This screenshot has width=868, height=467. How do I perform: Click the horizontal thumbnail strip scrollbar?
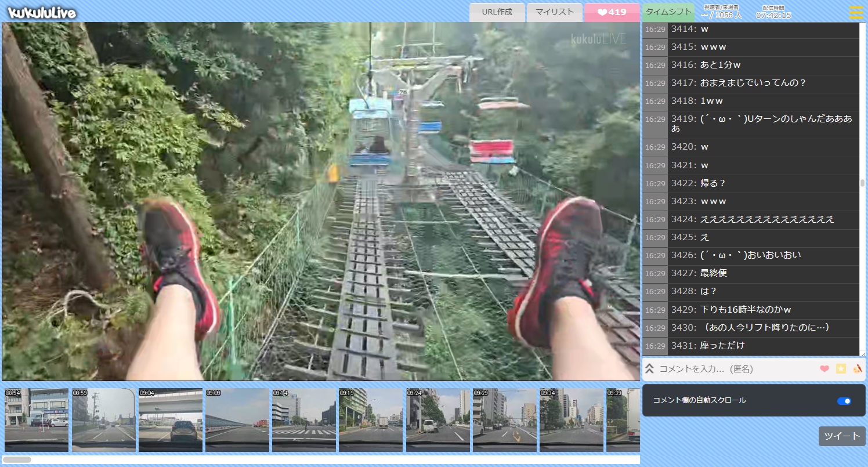click(x=17, y=459)
